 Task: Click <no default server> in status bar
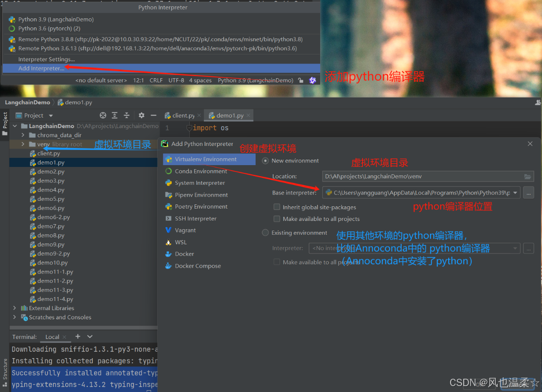[101, 80]
